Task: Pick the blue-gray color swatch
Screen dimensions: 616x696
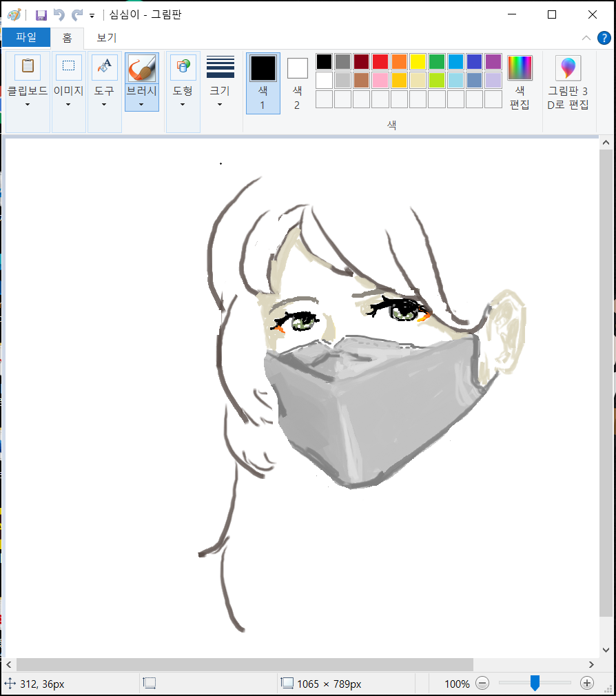Action: point(475,81)
